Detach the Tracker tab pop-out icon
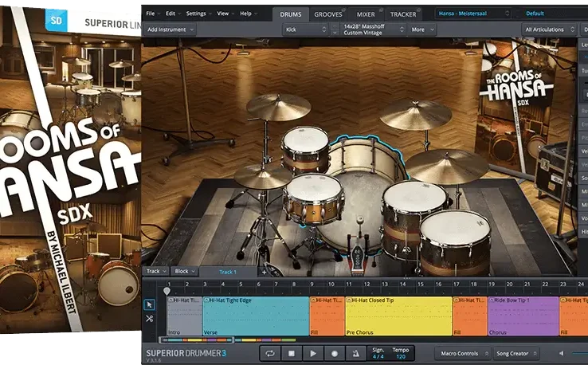588x365 pixels. (418, 10)
